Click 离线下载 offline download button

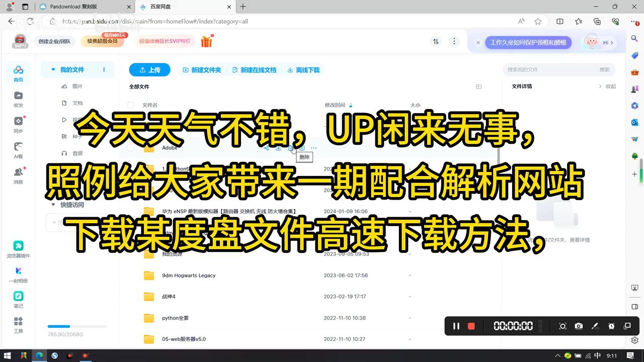coord(303,70)
